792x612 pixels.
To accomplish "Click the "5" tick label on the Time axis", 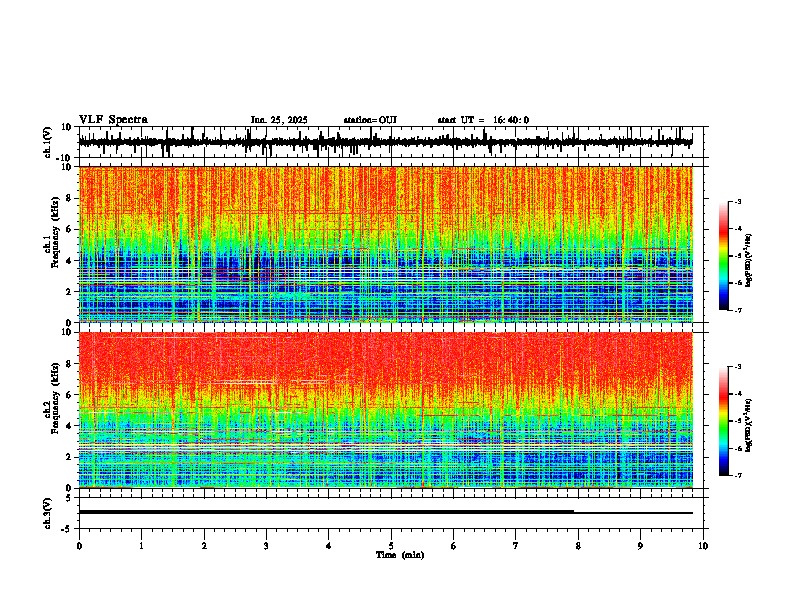I will pyautogui.click(x=391, y=546).
